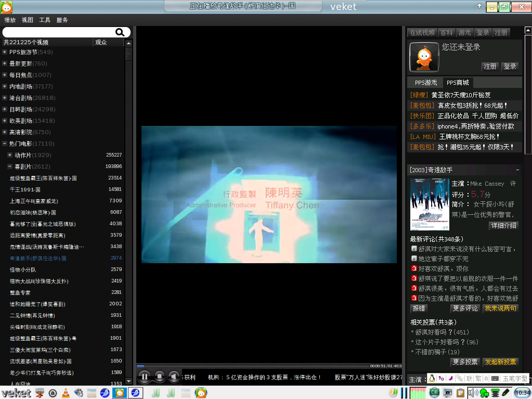Click the green network monitors tray icon
This screenshot has height=399, width=532.
[x=484, y=394]
